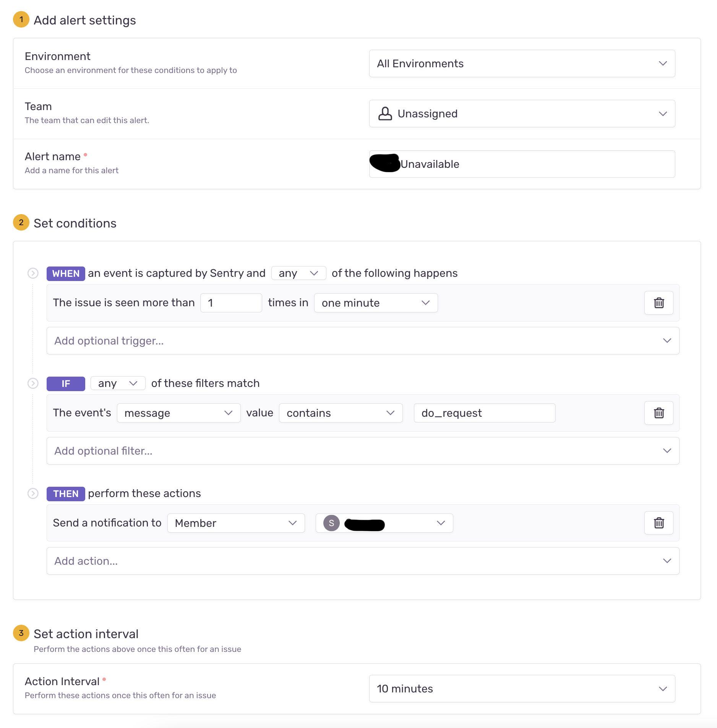
Task: Open the Add action selector
Action: tap(362, 561)
